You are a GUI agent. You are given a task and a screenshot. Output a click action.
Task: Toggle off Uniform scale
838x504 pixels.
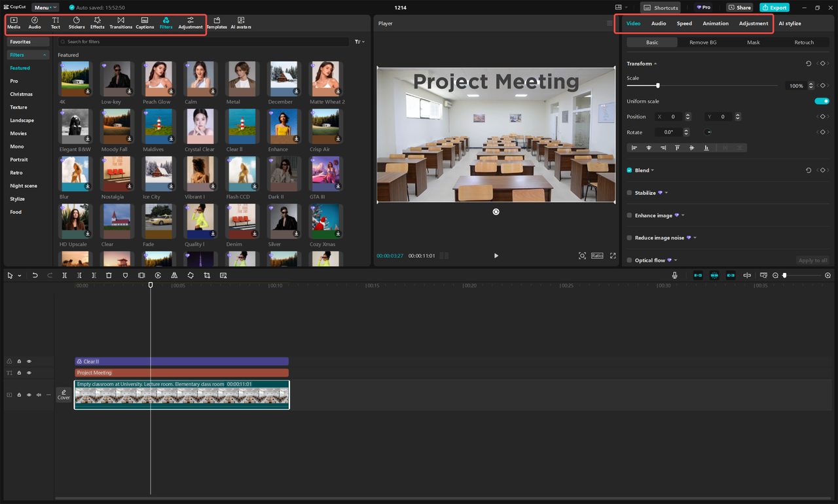pos(822,101)
